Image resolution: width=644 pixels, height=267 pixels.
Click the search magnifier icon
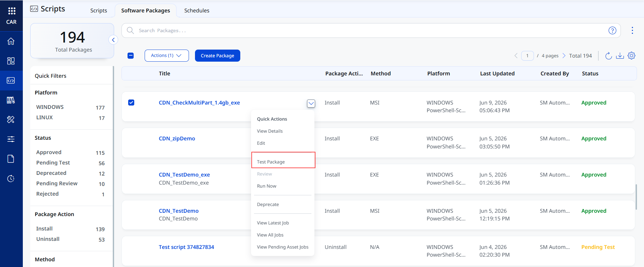[x=130, y=30]
